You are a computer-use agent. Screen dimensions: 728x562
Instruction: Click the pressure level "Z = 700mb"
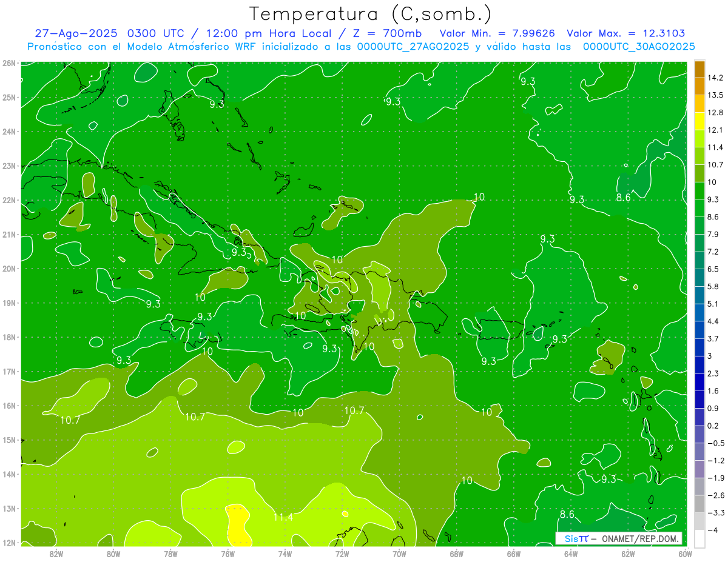pyautogui.click(x=388, y=33)
